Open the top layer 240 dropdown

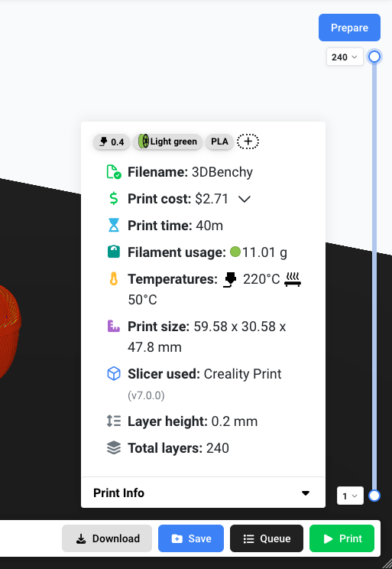[x=345, y=57]
